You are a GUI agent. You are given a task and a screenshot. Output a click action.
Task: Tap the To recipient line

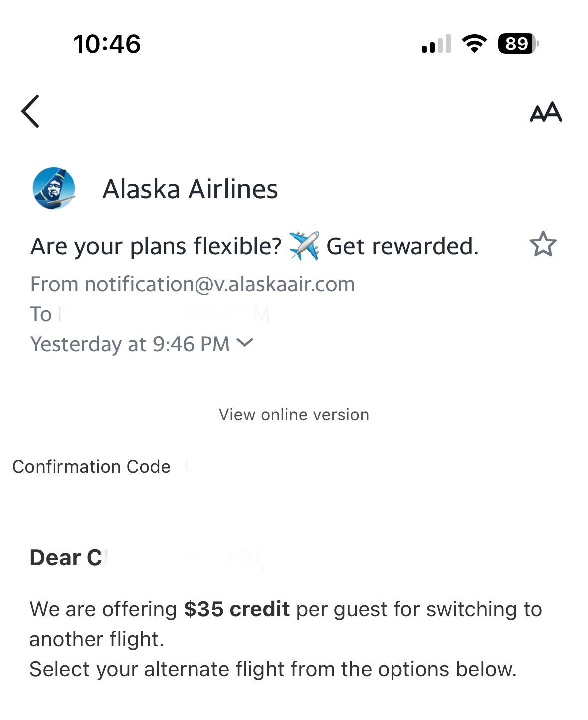tap(150, 314)
